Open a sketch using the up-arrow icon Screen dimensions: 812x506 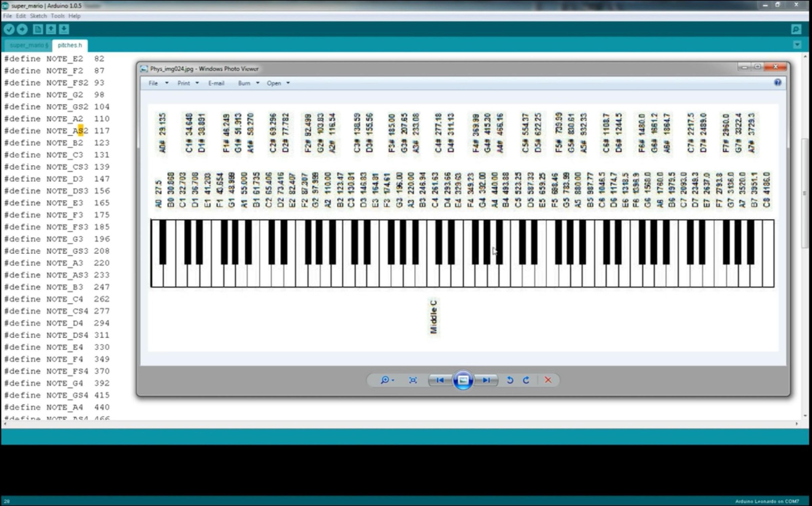51,29
